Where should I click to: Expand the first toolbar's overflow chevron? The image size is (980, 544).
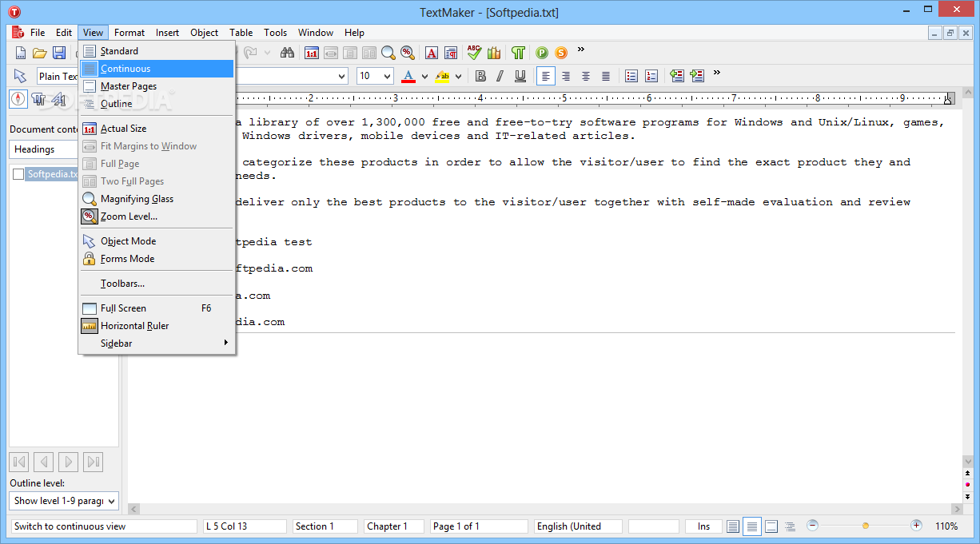click(x=581, y=50)
